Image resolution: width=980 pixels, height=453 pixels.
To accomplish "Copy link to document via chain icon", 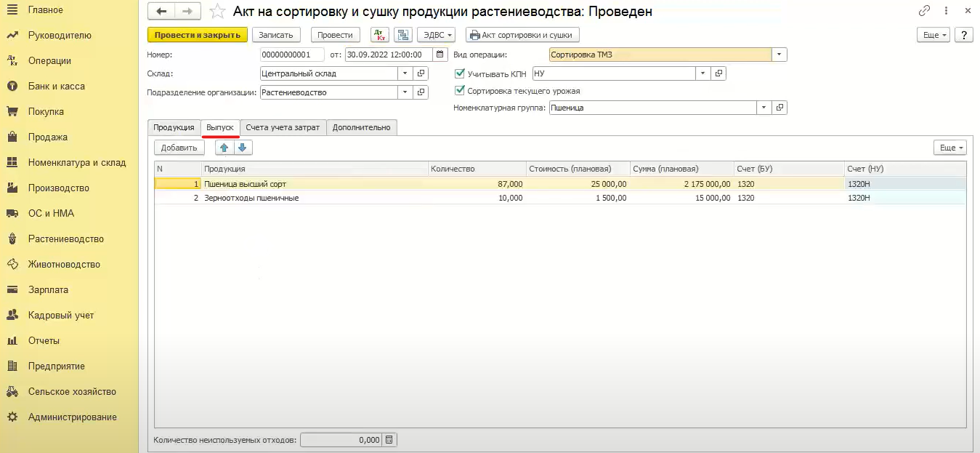I will pos(924,11).
